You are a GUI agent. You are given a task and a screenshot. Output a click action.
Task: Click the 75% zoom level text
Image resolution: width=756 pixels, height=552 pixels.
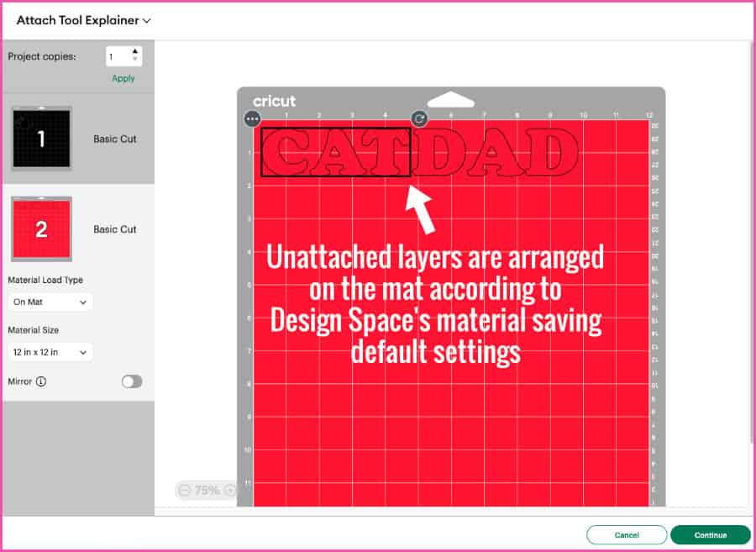pyautogui.click(x=207, y=491)
